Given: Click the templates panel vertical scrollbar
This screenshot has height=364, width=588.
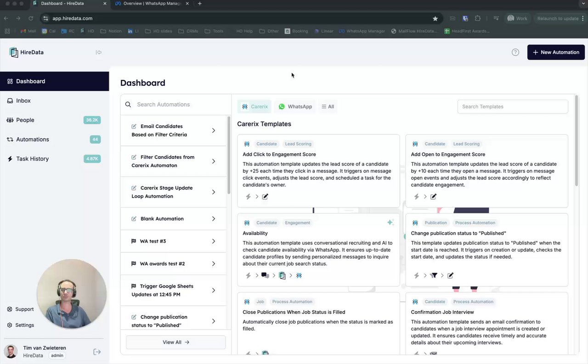Looking at the screenshot, I should [x=577, y=140].
